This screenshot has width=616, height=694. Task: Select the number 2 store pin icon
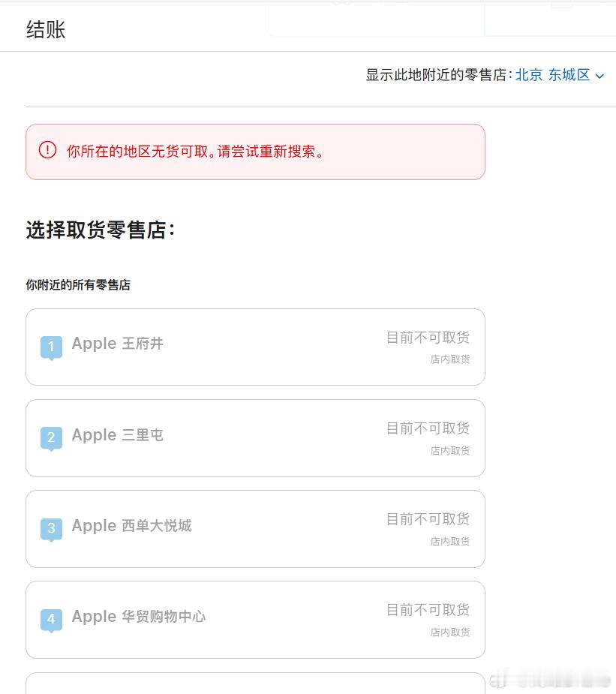pos(51,437)
